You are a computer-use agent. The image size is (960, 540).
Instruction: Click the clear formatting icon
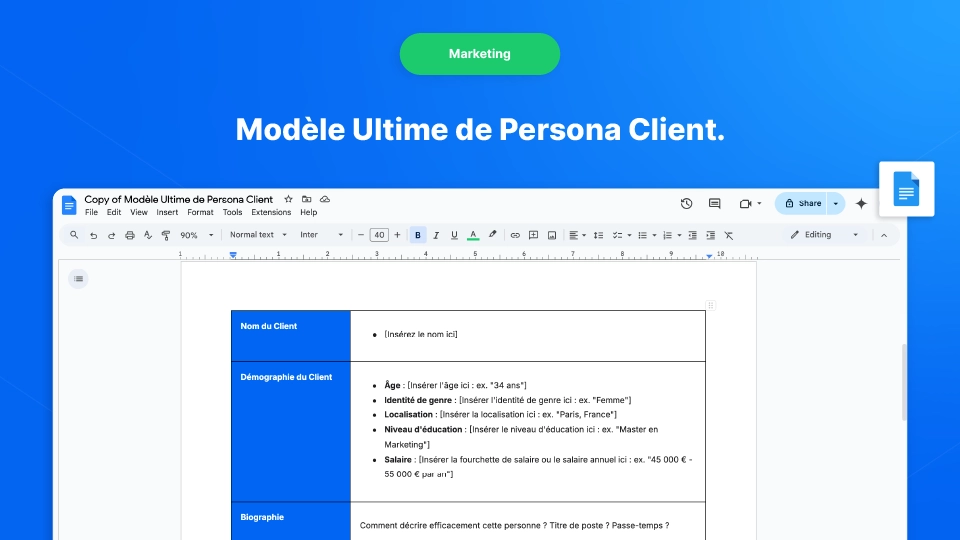point(728,235)
